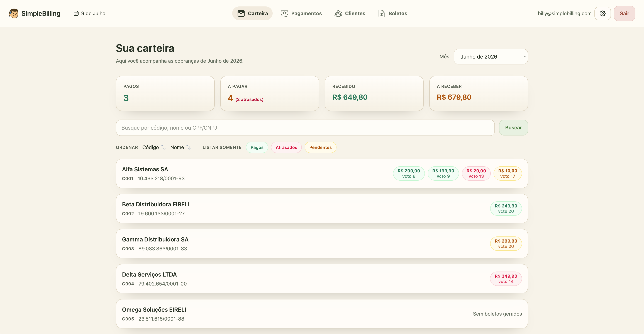Open settings with the gear icon
This screenshot has width=644, height=334.
click(602, 13)
